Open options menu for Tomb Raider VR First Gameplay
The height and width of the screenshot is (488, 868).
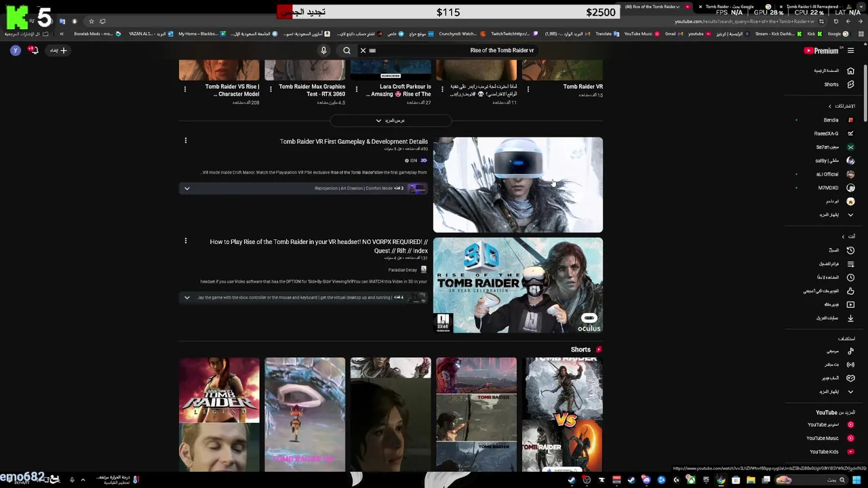tap(185, 141)
